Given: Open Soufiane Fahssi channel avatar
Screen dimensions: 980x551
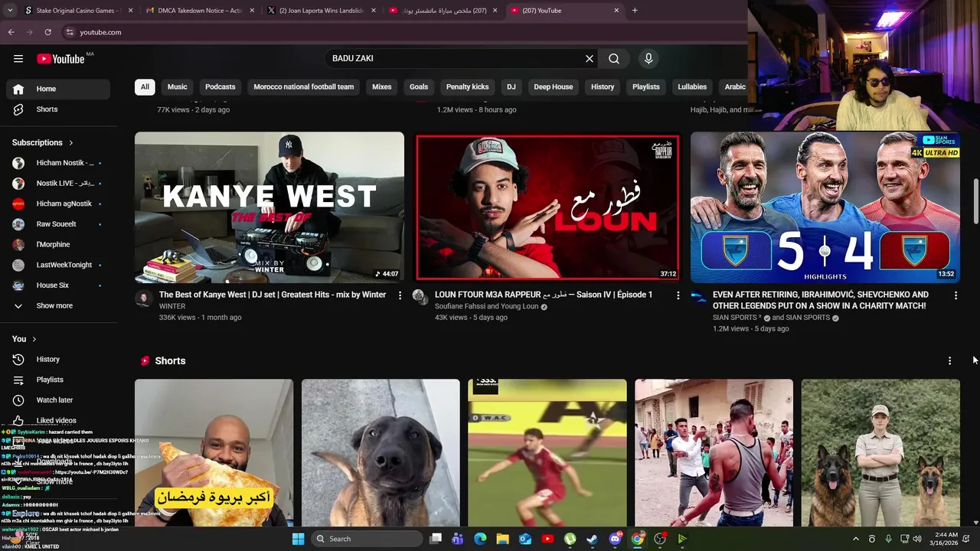Looking at the screenshot, I should coord(420,296).
